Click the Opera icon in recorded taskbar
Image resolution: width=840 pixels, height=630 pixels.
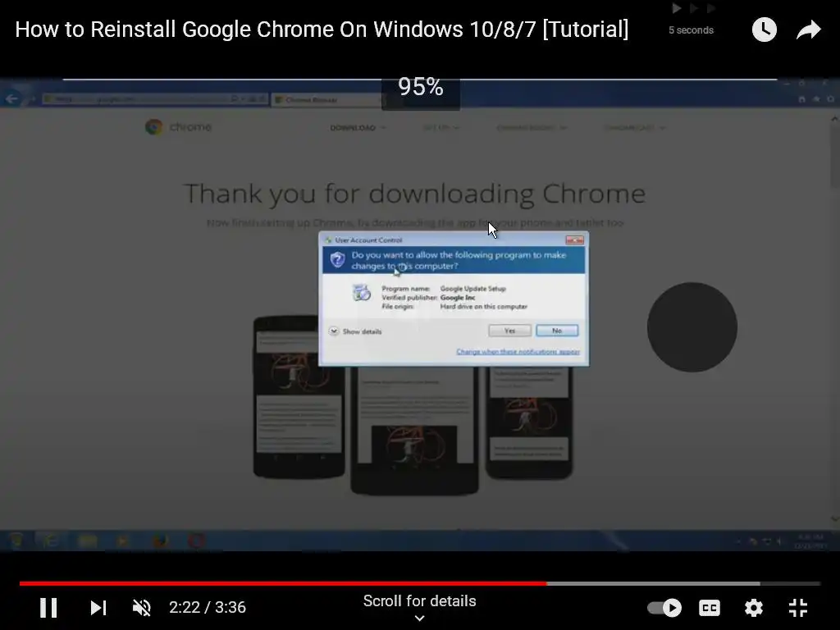[197, 541]
